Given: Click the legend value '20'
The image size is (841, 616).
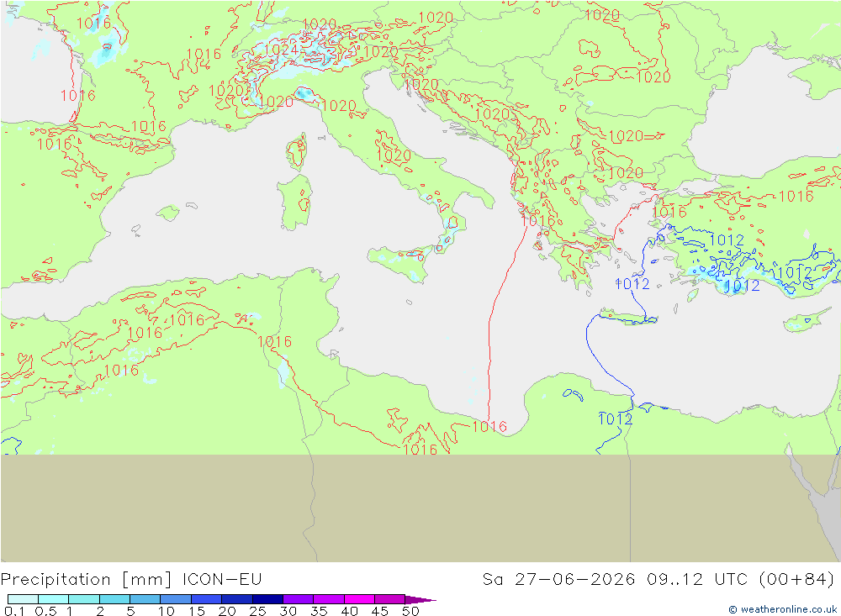Looking at the screenshot, I should point(227,611).
